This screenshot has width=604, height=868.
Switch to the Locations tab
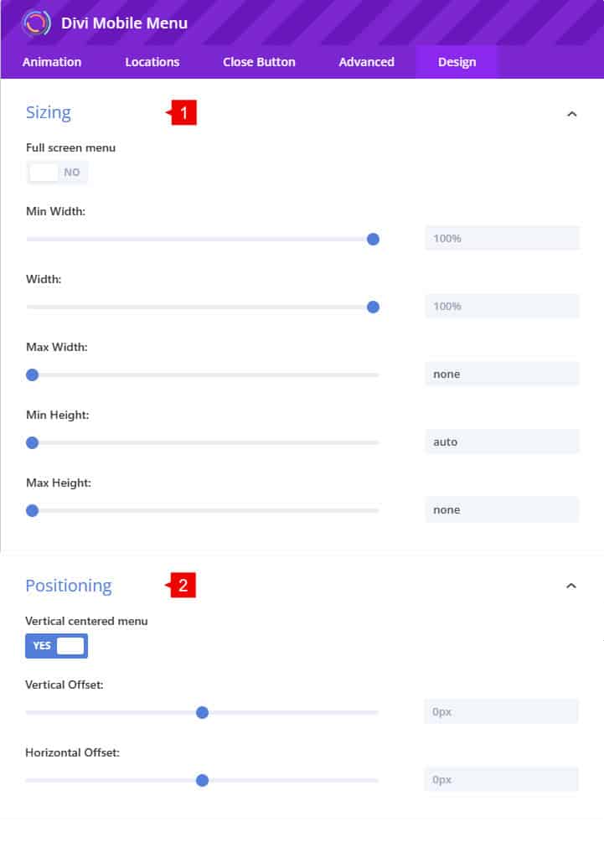point(152,62)
